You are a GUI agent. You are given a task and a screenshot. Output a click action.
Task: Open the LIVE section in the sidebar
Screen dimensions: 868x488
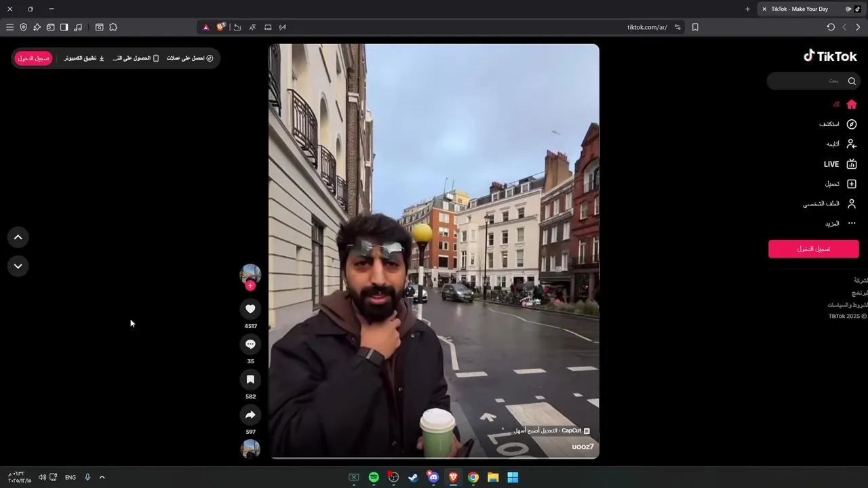840,164
